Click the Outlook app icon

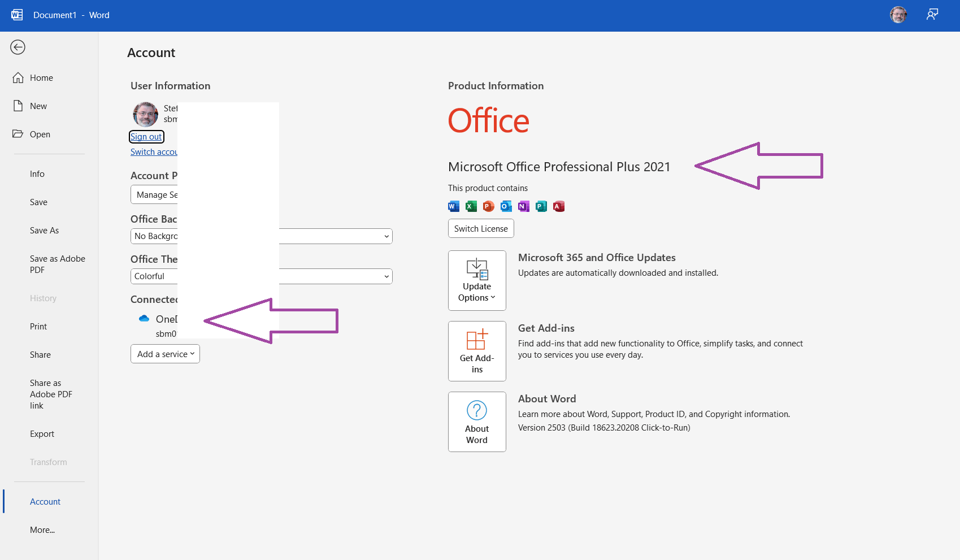(506, 206)
